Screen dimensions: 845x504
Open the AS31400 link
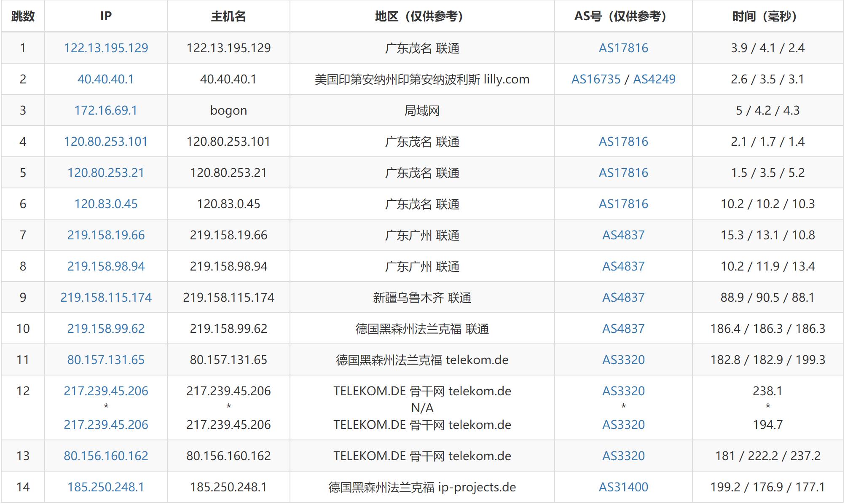click(x=623, y=487)
